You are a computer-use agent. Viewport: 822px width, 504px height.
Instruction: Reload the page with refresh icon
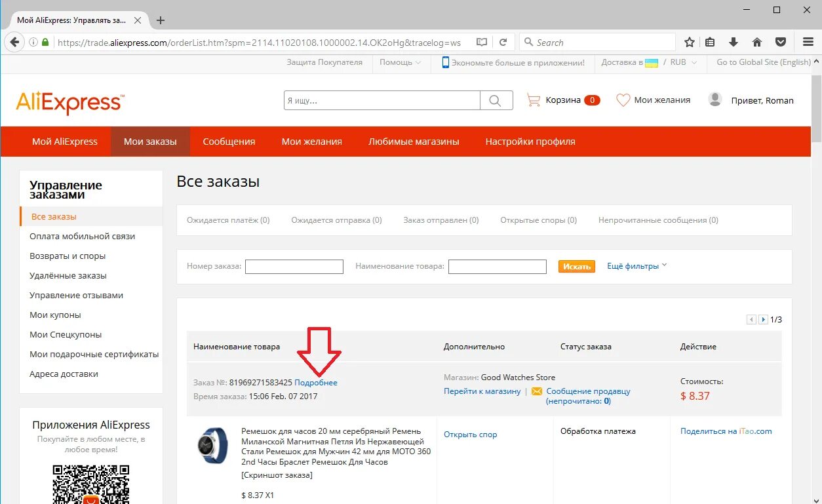click(503, 42)
